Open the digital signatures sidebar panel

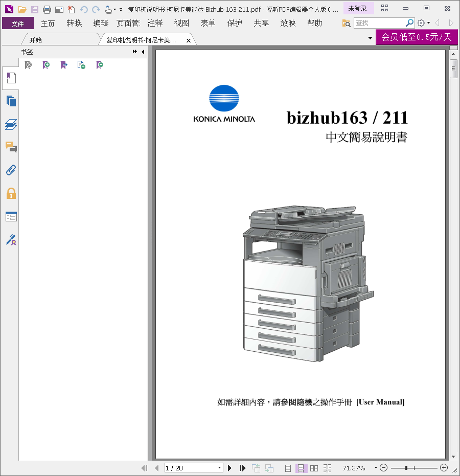11,240
